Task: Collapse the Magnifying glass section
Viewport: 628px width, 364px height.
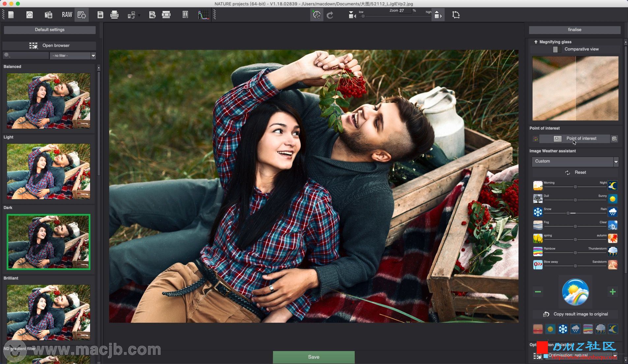Action: (536, 42)
